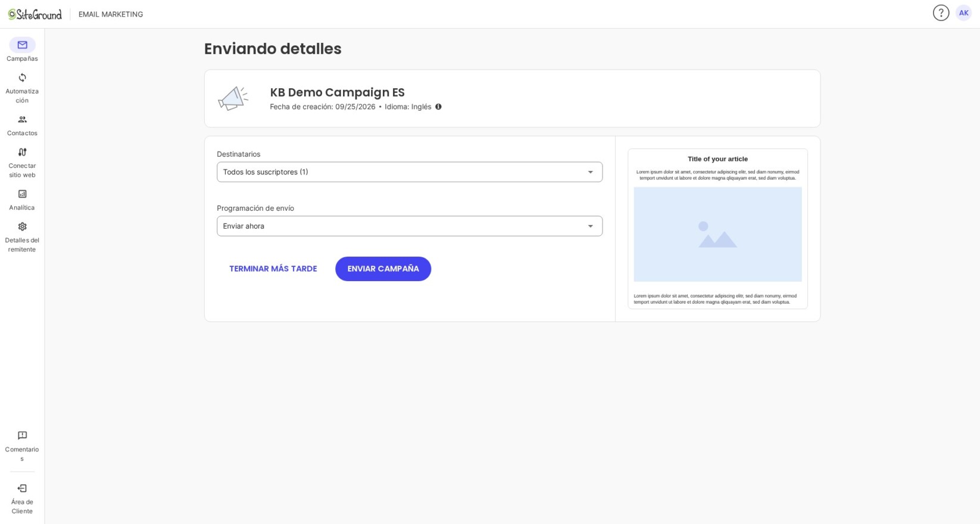Screen dimensions: 980x524
Task: Click the Enviando detalles heading
Action: pyautogui.click(x=273, y=49)
